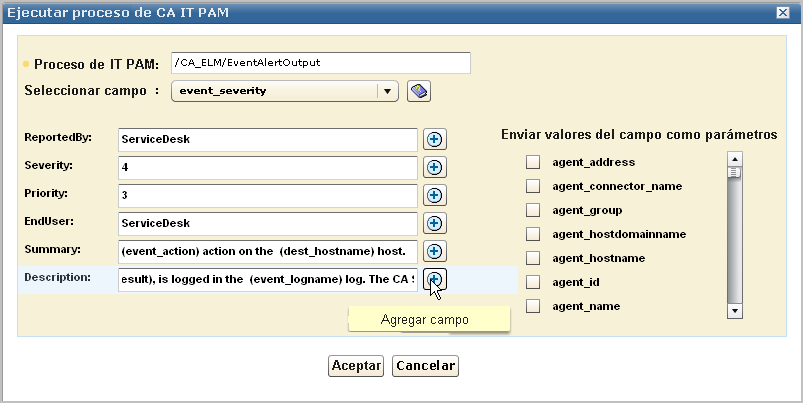Click the parameter list scroll down arrow

coord(735,311)
